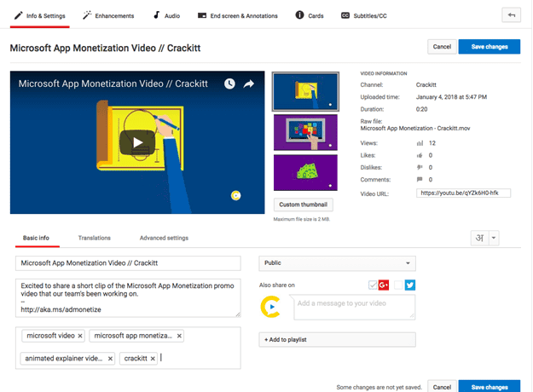Image resolution: width=533 pixels, height=392 pixels.
Task: Toggle the Twitter share checkbox
Action: tap(398, 285)
